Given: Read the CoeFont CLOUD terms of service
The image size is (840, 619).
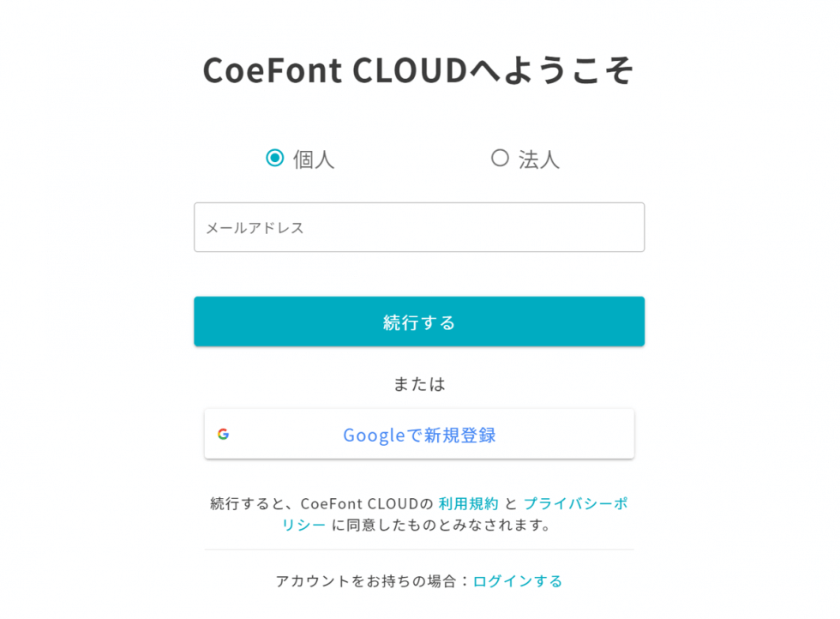Looking at the screenshot, I should point(469,503).
